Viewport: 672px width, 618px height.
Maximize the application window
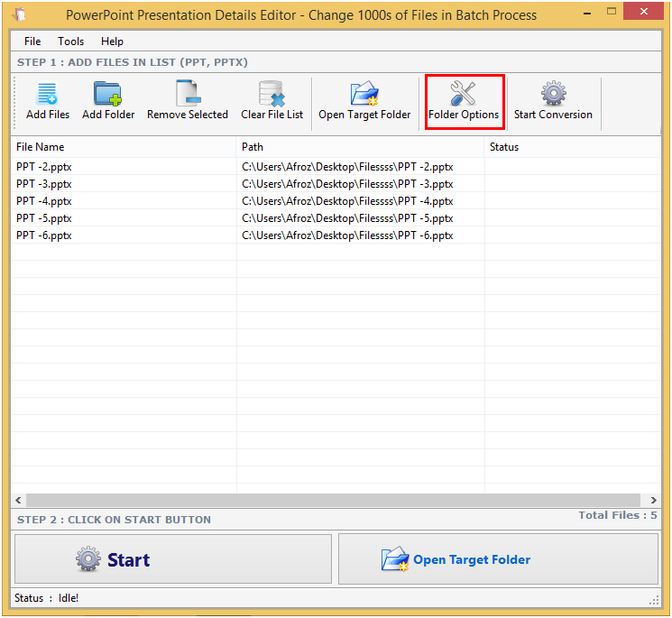tap(612, 12)
